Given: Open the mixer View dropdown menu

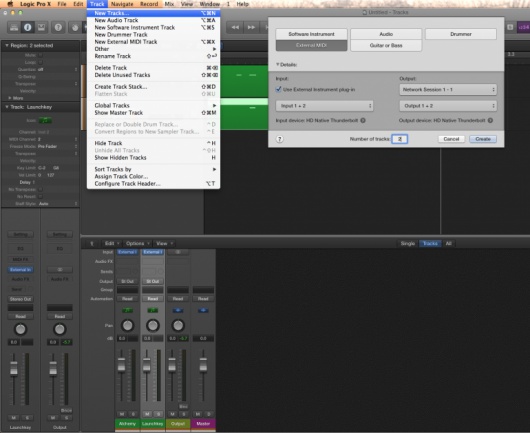Looking at the screenshot, I should pyautogui.click(x=164, y=244).
